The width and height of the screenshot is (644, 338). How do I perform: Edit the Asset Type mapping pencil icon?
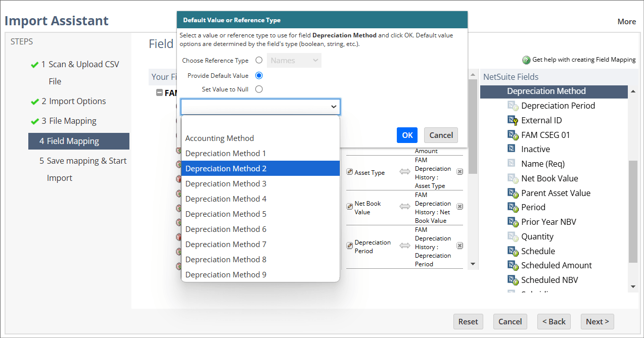click(349, 172)
